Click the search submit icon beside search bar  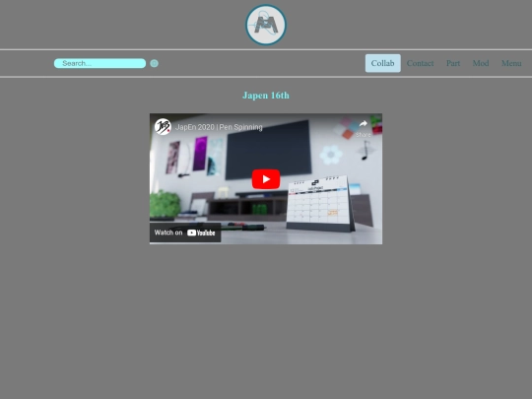click(154, 63)
